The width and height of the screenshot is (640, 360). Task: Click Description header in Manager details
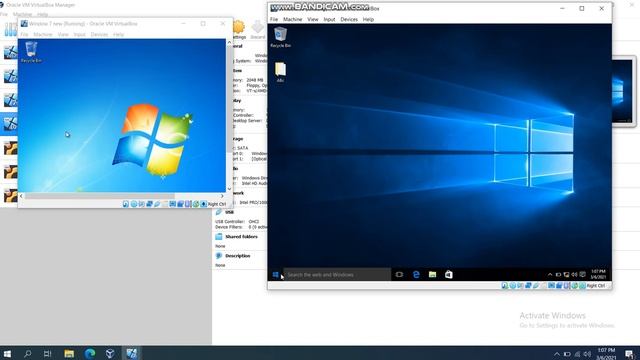[x=238, y=256]
